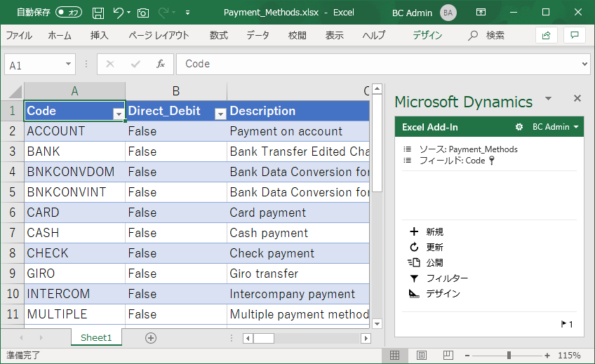The height and width of the screenshot is (364, 595).
Task: Open the Direct_Debit column filter dropdown
Action: [220, 114]
